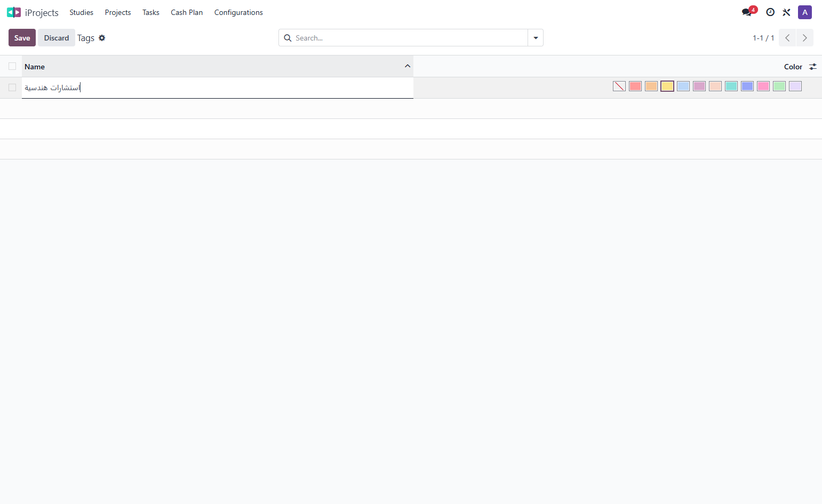
Task: Open the Tags gear settings icon
Action: 102,38
